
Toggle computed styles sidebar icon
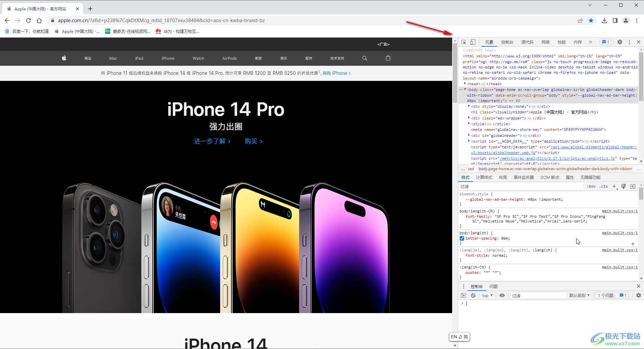633,186
